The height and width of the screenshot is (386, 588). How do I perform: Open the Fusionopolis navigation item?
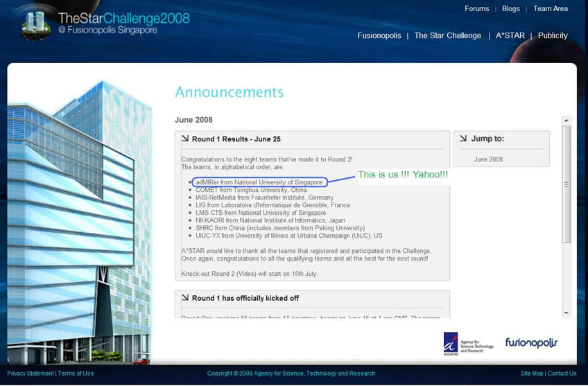(379, 36)
